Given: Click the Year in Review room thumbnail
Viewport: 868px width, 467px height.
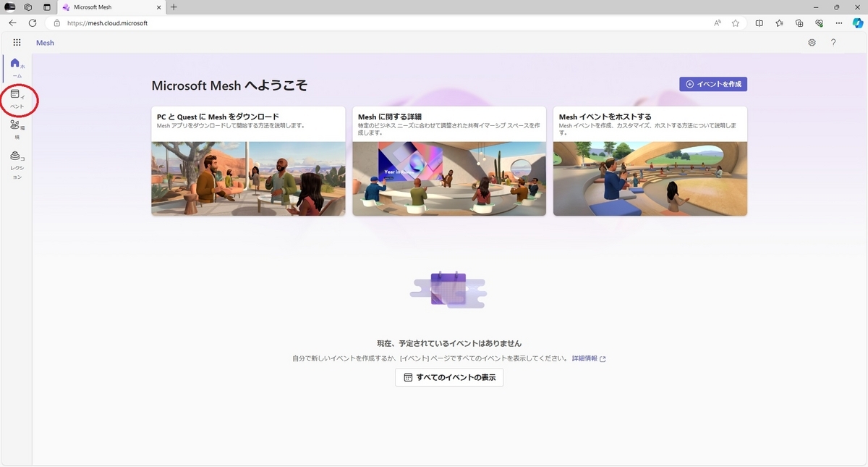Looking at the screenshot, I should [449, 178].
